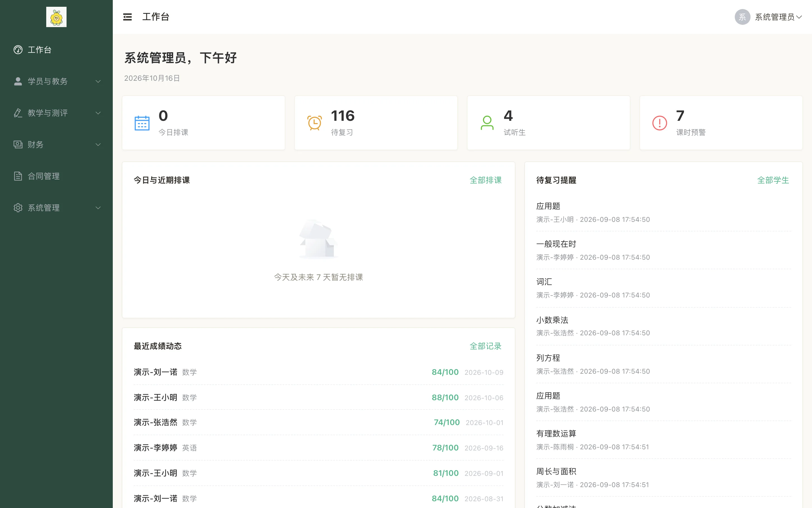The height and width of the screenshot is (508, 812).
Task: Open the 合同管理 menu item
Action: pos(56,176)
